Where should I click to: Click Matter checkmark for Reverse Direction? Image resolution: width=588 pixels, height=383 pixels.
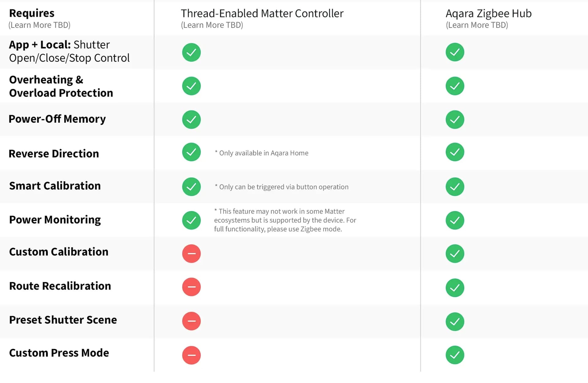click(x=191, y=152)
